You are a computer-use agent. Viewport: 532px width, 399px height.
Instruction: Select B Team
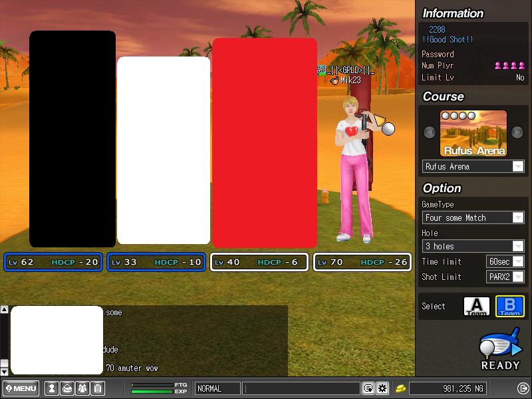509,307
